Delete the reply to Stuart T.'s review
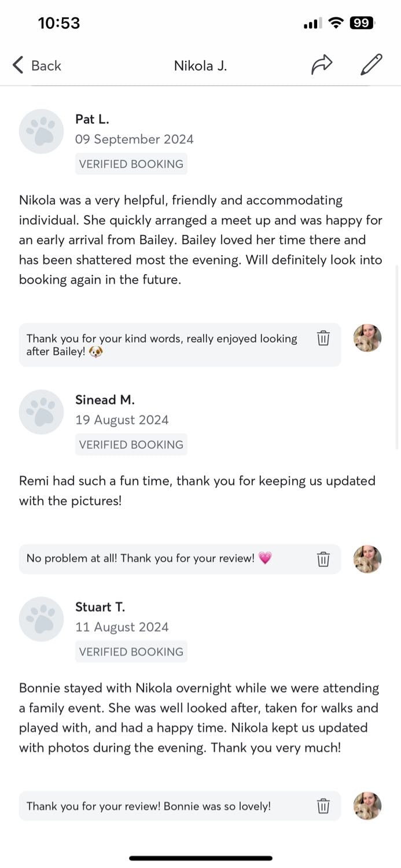The image size is (401, 868). pos(323,806)
